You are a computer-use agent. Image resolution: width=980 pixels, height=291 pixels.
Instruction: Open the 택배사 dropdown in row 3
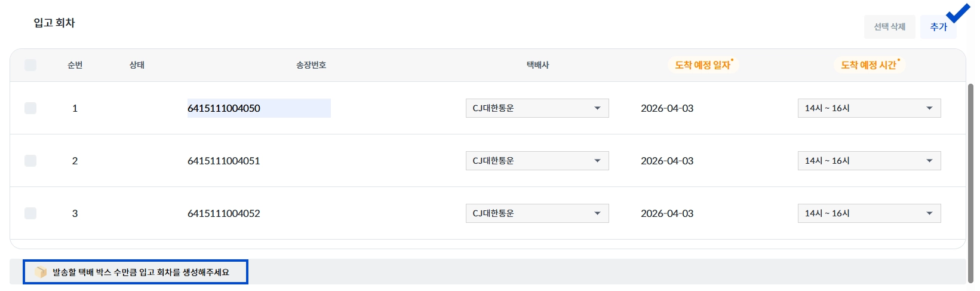[537, 213]
